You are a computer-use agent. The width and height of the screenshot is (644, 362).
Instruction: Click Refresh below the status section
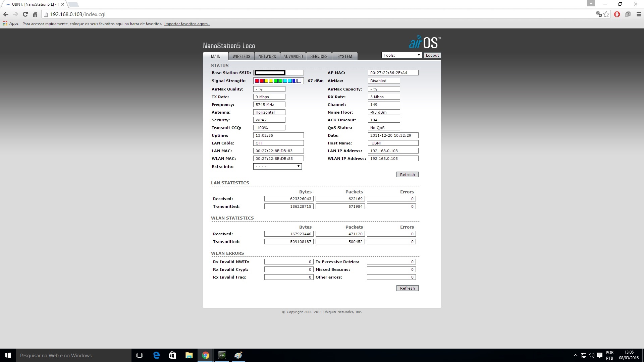(x=407, y=175)
